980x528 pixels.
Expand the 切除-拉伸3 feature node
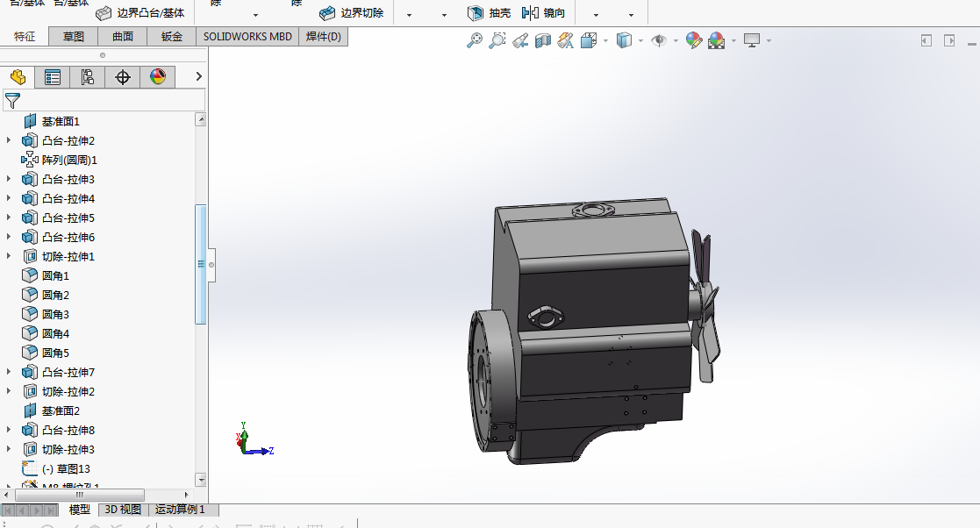tap(9, 449)
